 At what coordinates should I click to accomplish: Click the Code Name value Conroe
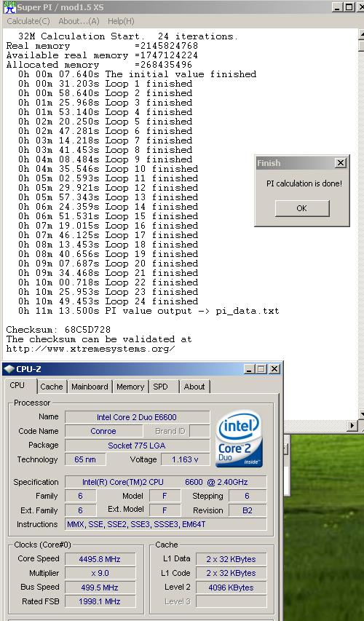103,431
